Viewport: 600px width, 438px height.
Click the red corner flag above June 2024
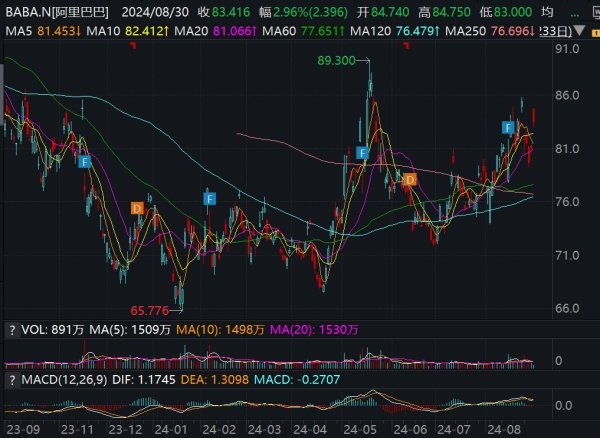(406, 46)
